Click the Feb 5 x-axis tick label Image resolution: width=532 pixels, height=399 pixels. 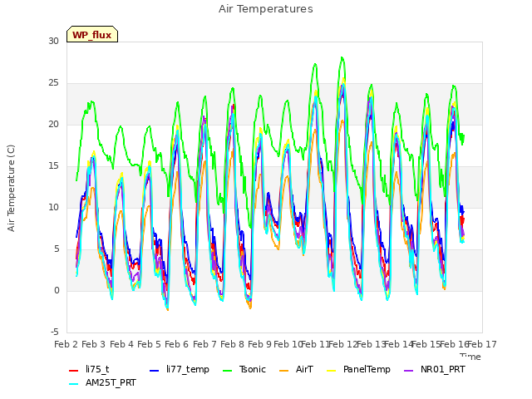[x=149, y=344]
